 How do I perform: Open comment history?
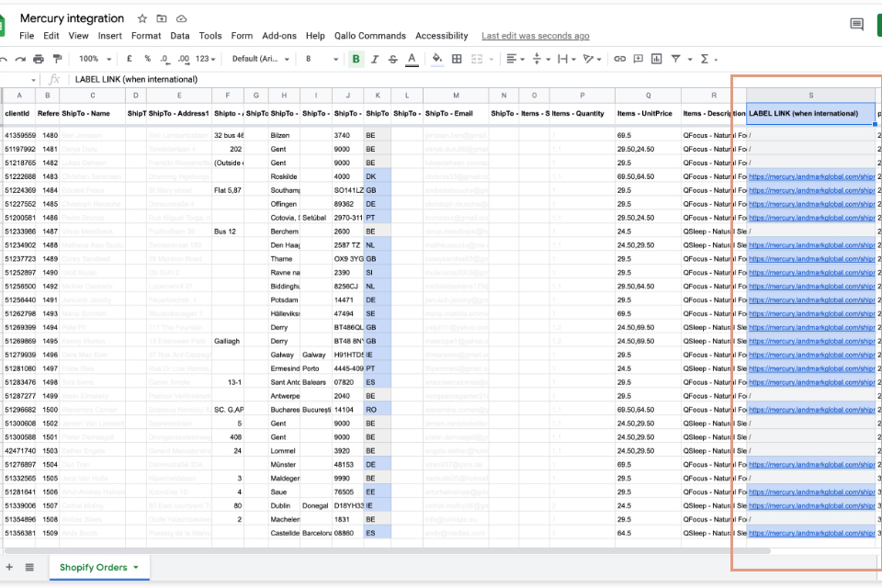click(856, 24)
